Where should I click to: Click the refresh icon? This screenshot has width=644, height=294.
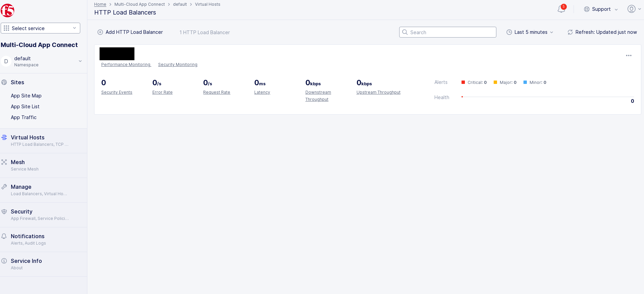click(x=570, y=32)
